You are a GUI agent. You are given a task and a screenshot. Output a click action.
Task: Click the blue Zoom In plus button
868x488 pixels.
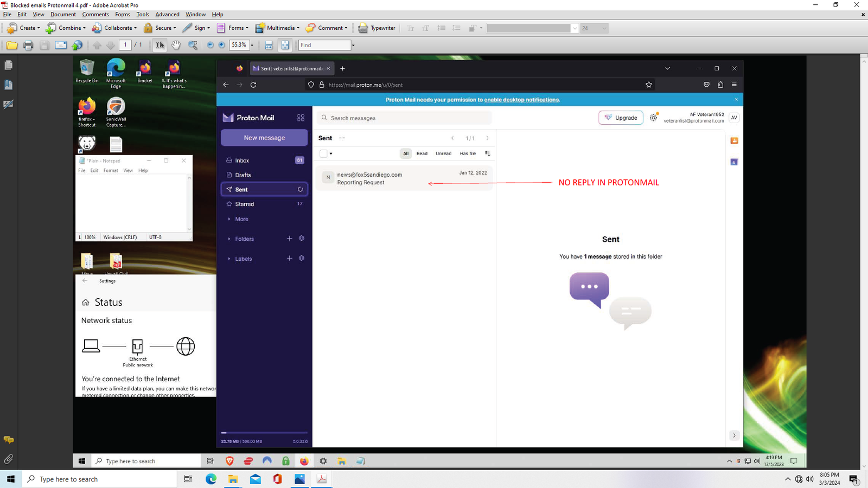pyautogui.click(x=221, y=46)
